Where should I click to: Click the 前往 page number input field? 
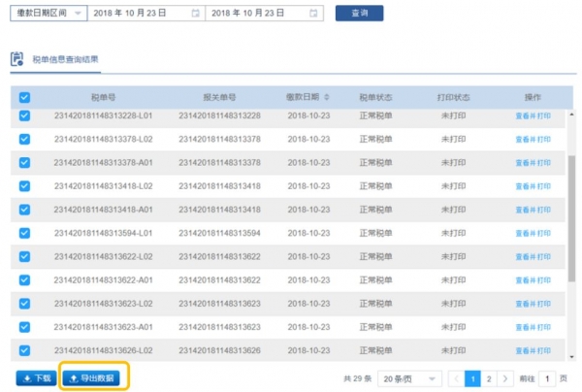548,377
